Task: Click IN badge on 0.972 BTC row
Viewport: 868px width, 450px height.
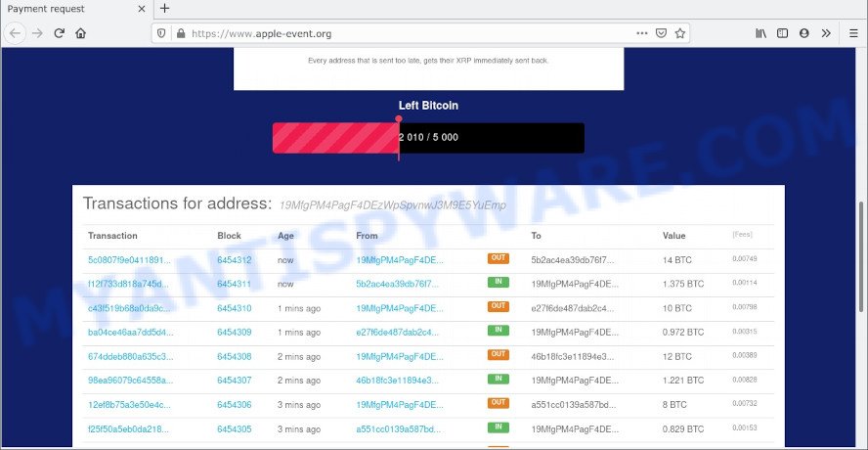Action: coord(499,331)
